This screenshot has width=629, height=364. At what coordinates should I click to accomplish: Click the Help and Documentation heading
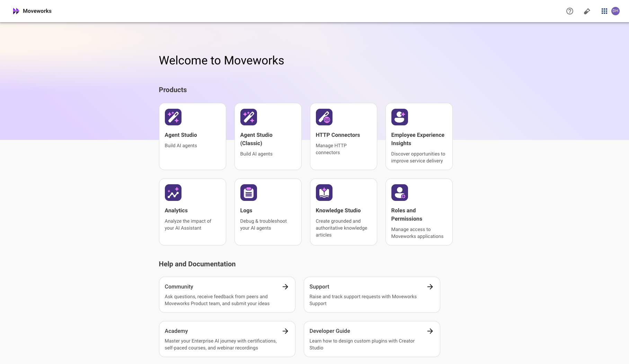pos(197,264)
